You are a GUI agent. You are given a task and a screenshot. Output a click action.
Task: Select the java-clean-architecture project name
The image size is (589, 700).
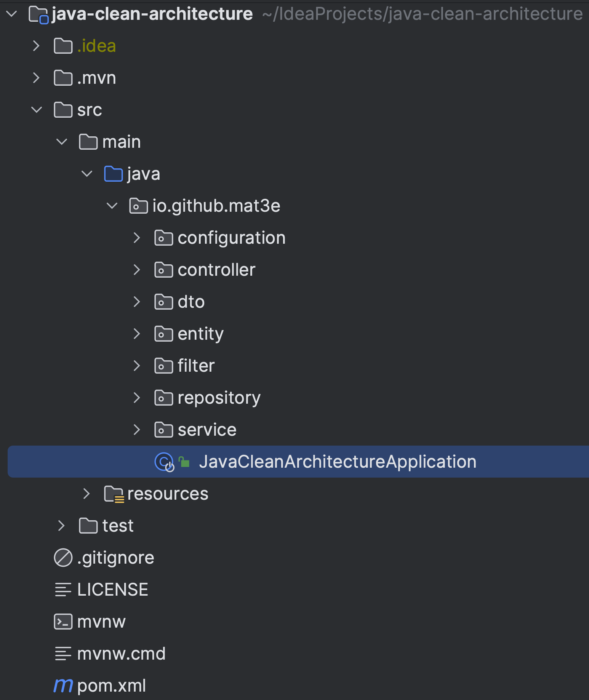tap(152, 14)
